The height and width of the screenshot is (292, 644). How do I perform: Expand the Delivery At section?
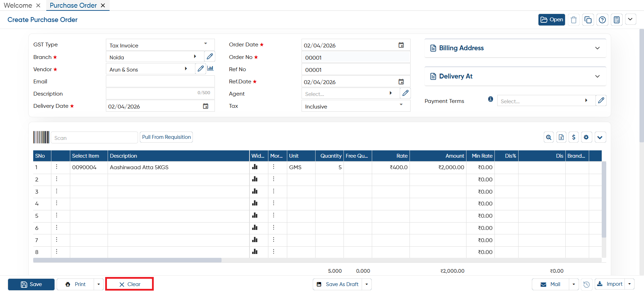click(x=515, y=76)
